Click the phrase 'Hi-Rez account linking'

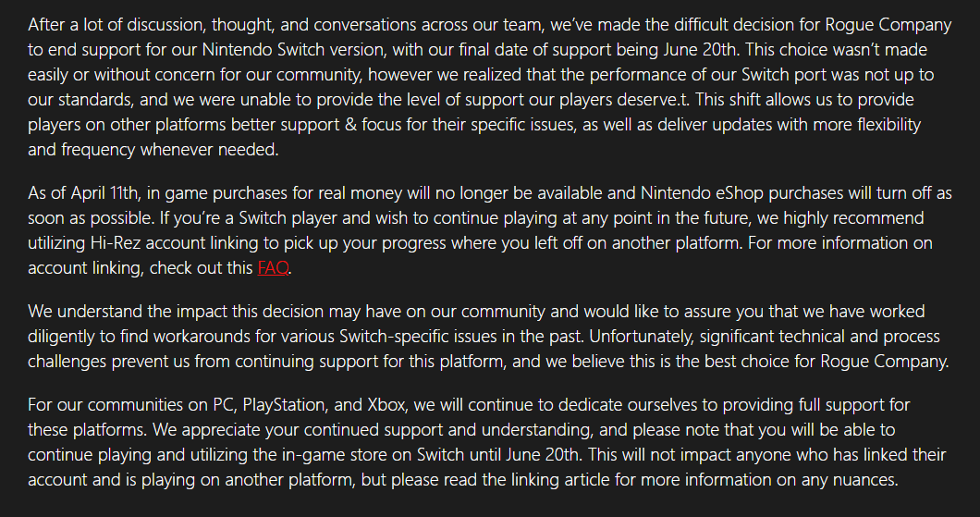(178, 242)
